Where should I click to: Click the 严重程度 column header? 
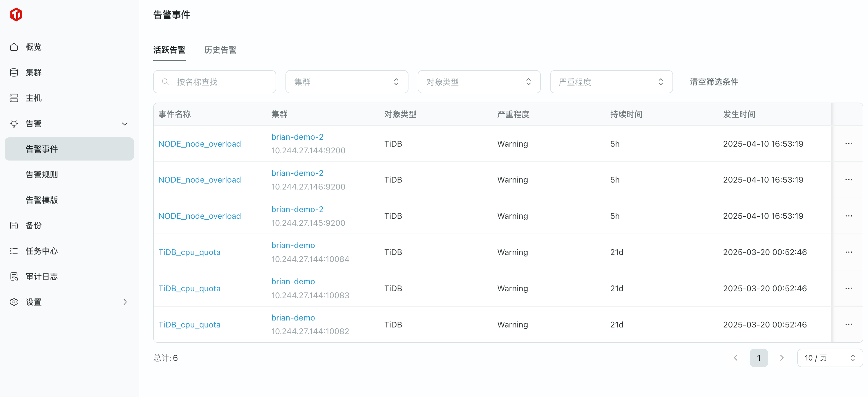tap(513, 114)
